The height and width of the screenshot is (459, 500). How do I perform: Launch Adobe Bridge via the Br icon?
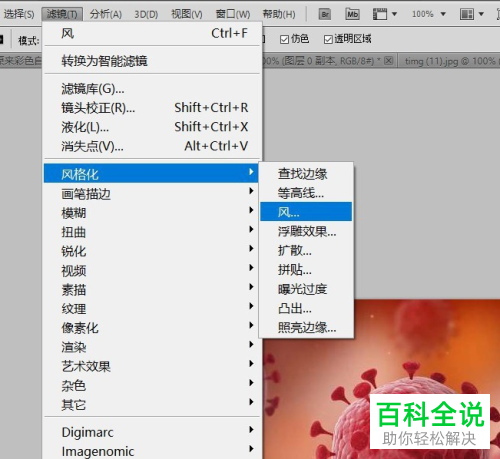[325, 14]
